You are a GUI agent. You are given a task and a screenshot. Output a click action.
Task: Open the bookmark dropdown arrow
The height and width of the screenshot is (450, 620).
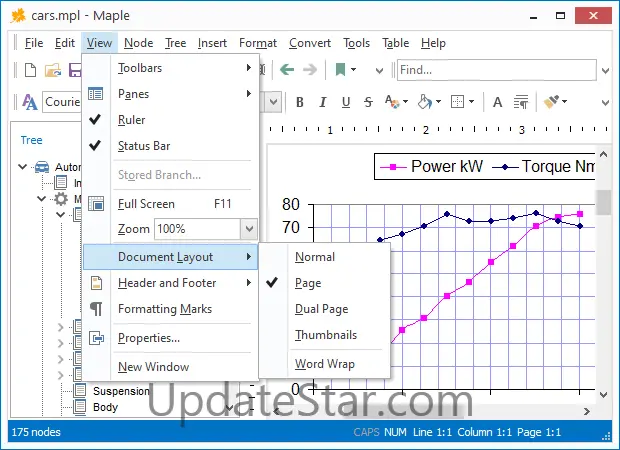[x=353, y=70]
